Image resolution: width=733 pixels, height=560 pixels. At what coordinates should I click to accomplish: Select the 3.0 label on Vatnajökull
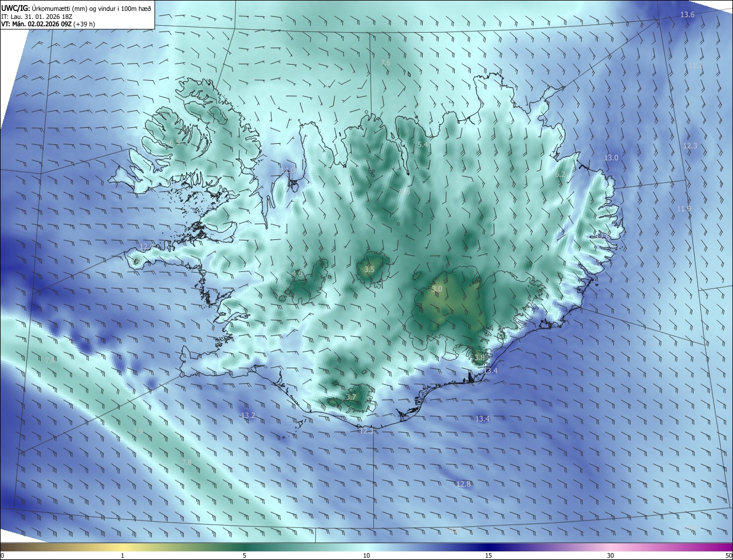click(x=437, y=289)
